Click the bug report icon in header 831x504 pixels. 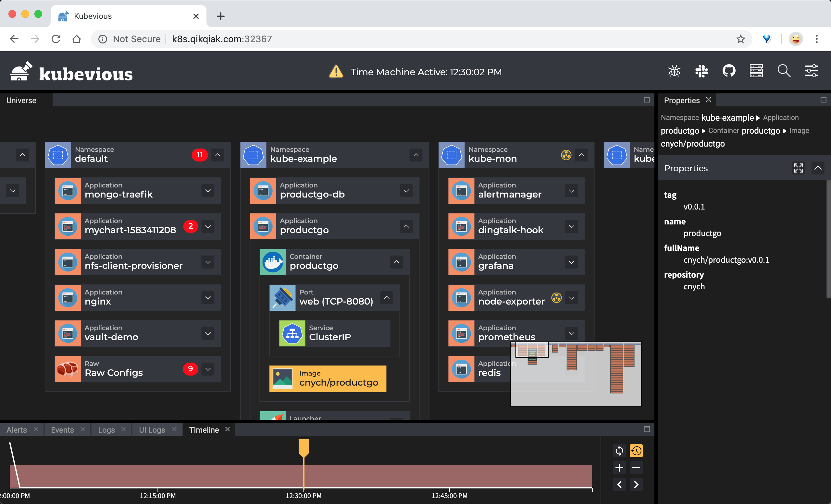pyautogui.click(x=674, y=71)
